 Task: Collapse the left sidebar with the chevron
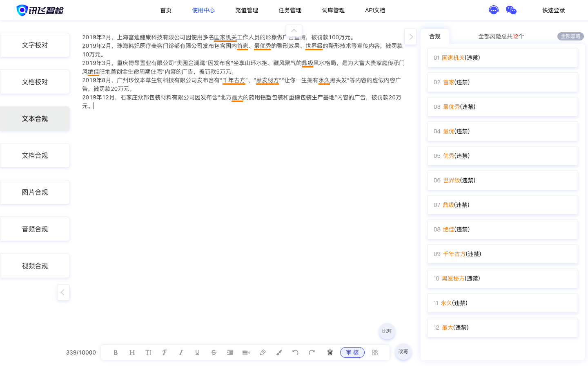point(63,292)
